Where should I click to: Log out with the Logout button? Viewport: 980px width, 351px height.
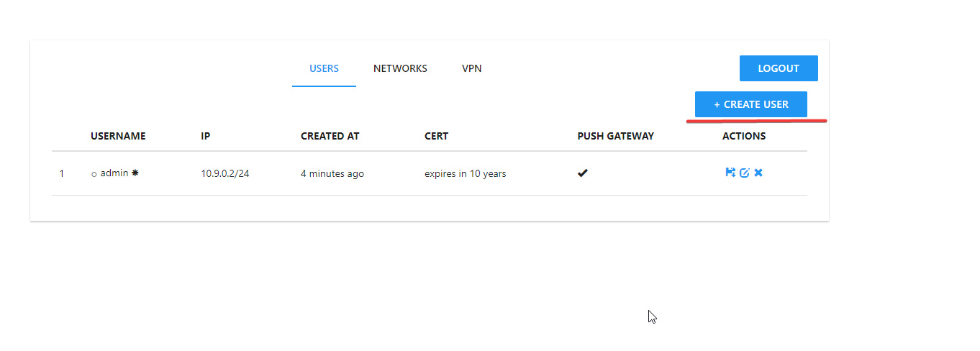pyautogui.click(x=779, y=68)
